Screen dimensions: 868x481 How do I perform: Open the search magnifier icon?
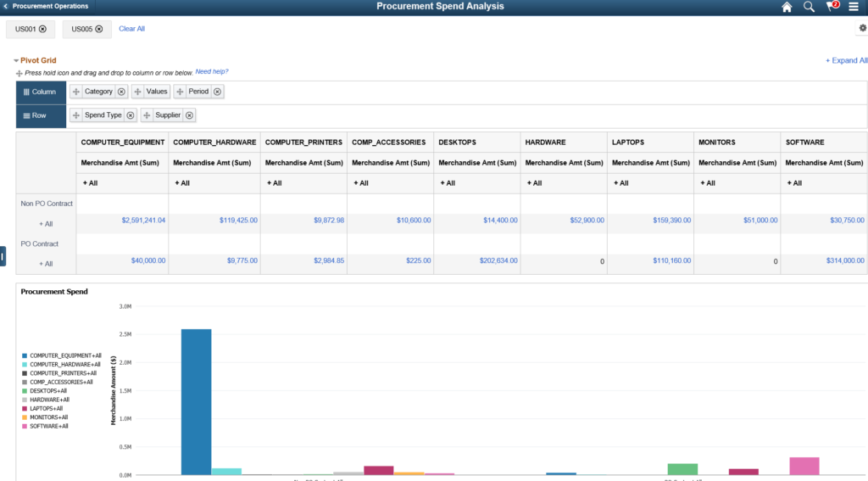[809, 7]
